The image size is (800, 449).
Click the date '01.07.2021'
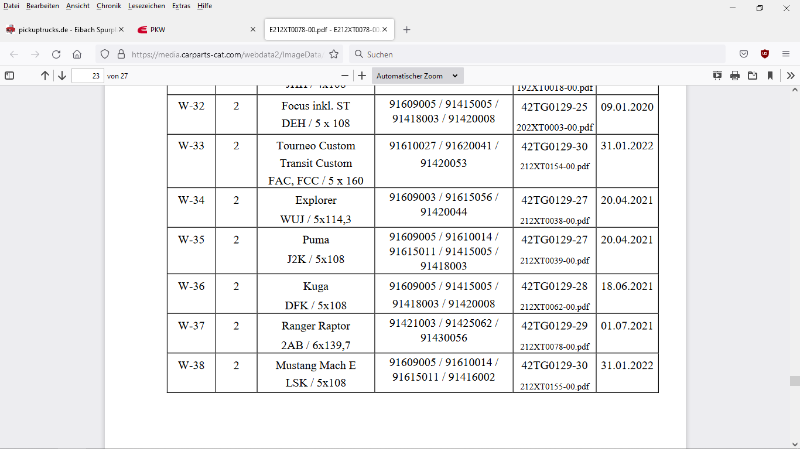627,326
